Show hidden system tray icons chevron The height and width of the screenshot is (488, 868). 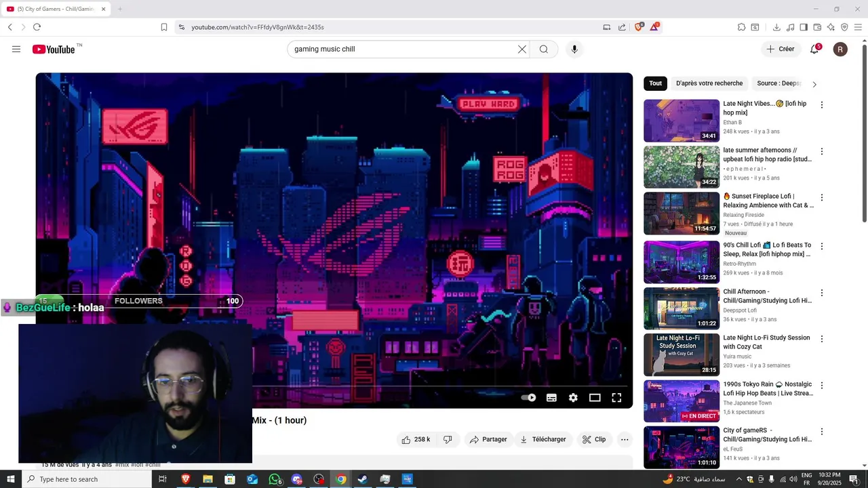[x=739, y=479]
